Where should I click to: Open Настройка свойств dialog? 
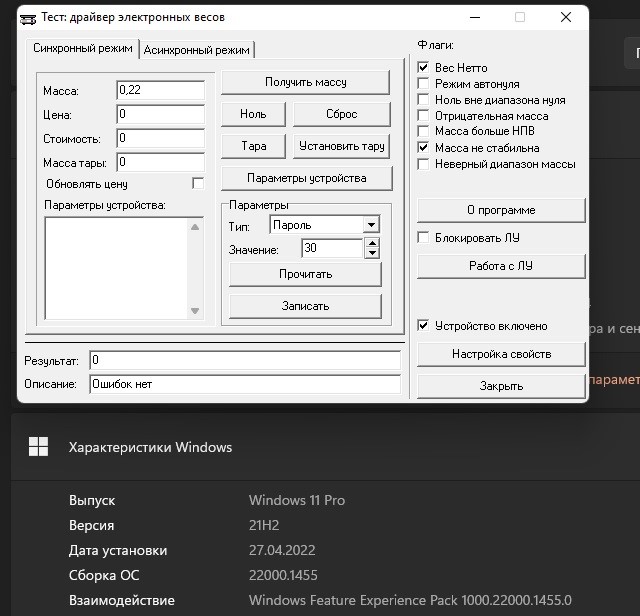pos(501,354)
